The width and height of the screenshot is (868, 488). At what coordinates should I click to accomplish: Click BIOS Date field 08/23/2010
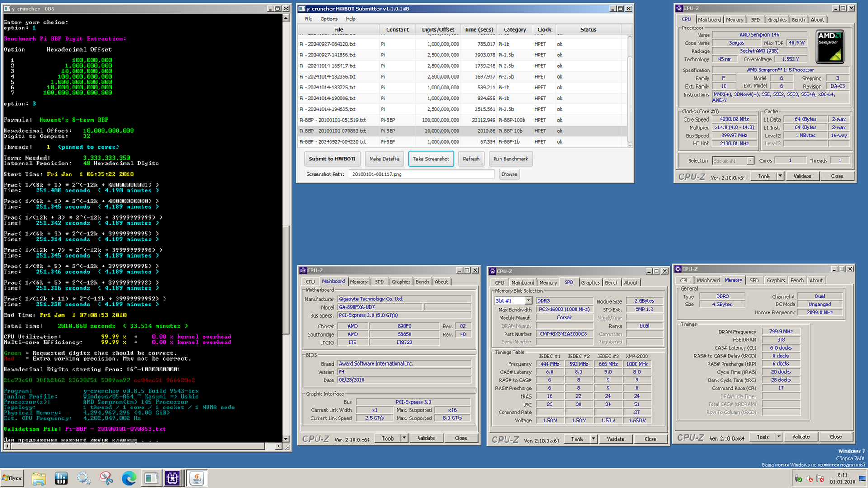click(x=404, y=380)
